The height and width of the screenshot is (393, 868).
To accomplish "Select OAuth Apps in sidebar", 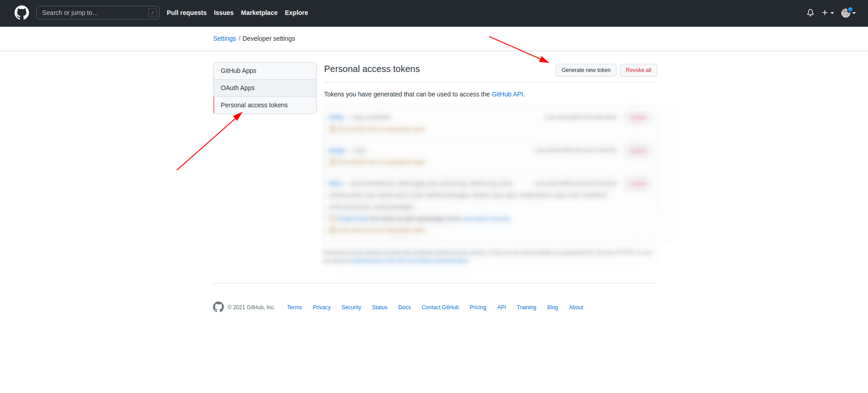I will pyautogui.click(x=238, y=88).
